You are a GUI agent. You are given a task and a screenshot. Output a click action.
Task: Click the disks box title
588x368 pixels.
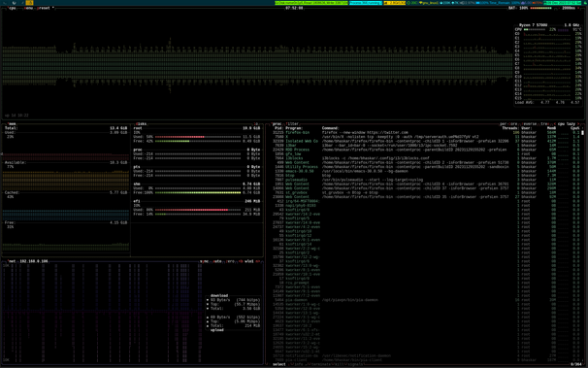[x=141, y=123]
